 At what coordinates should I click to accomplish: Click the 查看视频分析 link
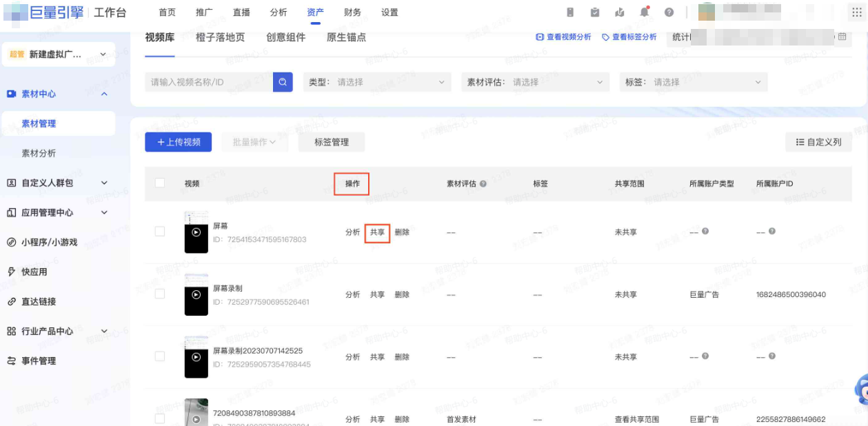563,37
